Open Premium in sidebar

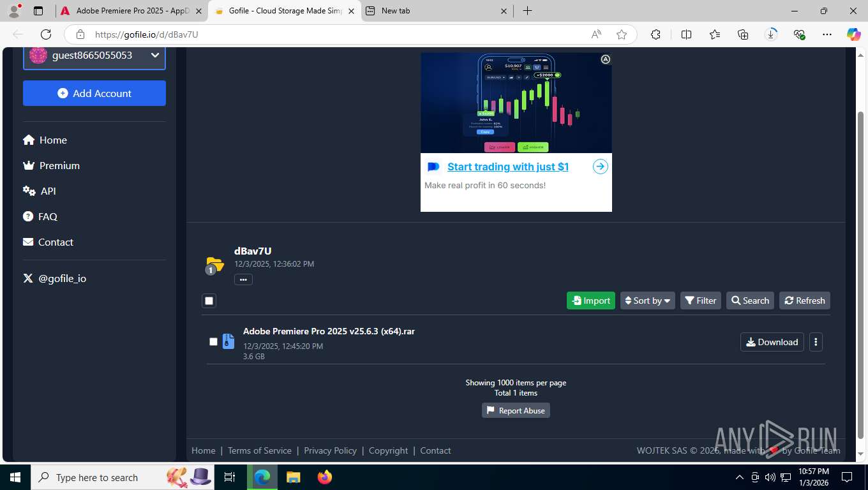[51, 165]
